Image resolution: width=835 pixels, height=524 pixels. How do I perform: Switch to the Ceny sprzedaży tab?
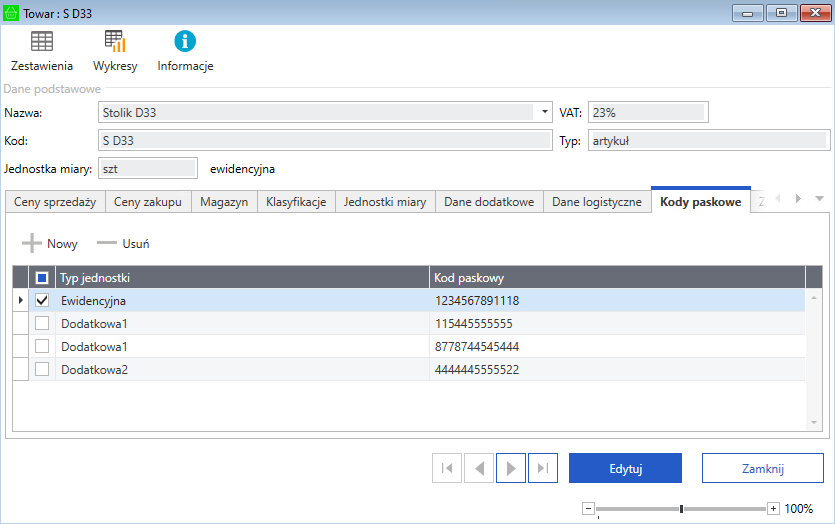tap(55, 202)
